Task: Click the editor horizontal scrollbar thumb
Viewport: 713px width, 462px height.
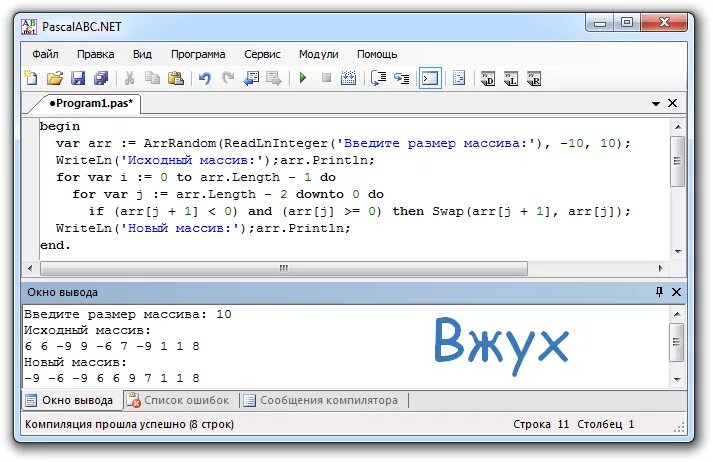Action: [x=284, y=268]
